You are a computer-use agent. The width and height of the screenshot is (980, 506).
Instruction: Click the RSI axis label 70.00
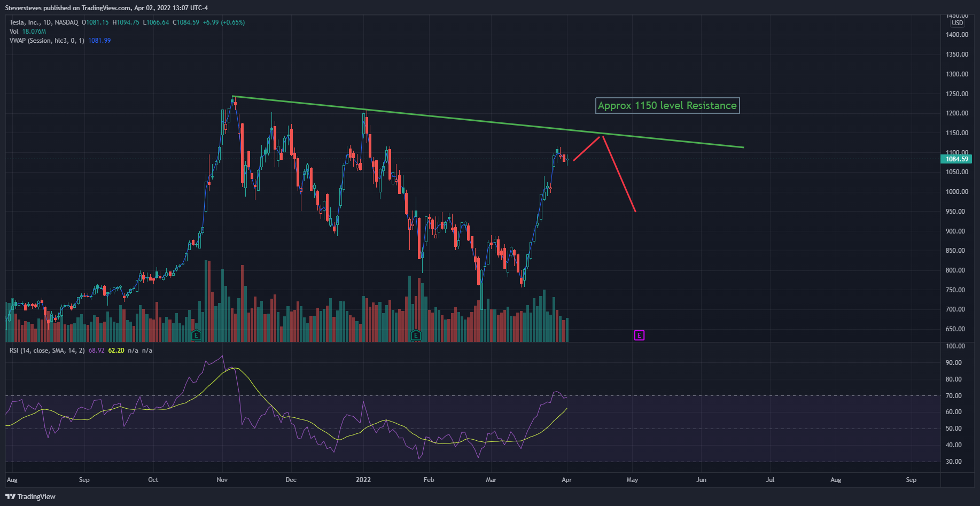tap(953, 396)
